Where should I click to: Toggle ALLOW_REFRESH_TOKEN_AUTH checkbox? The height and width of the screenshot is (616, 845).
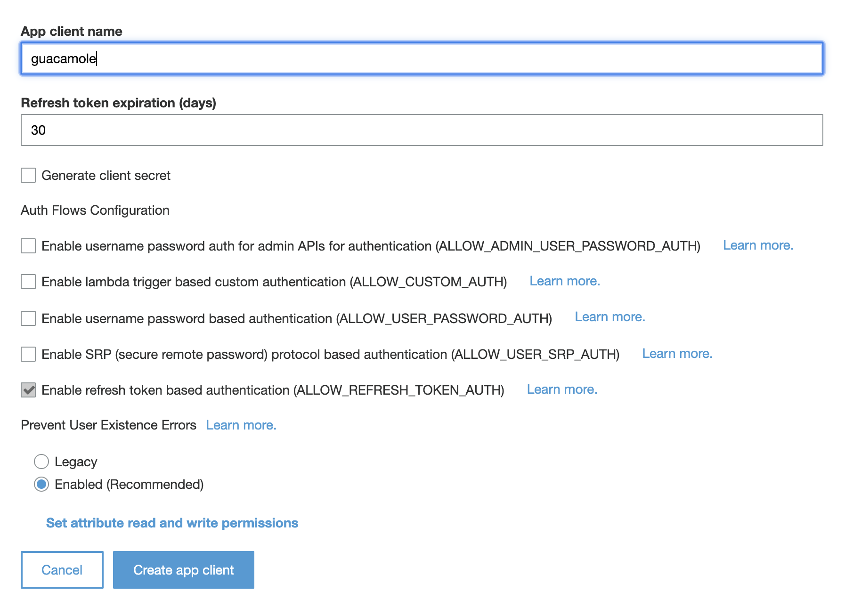coord(28,390)
